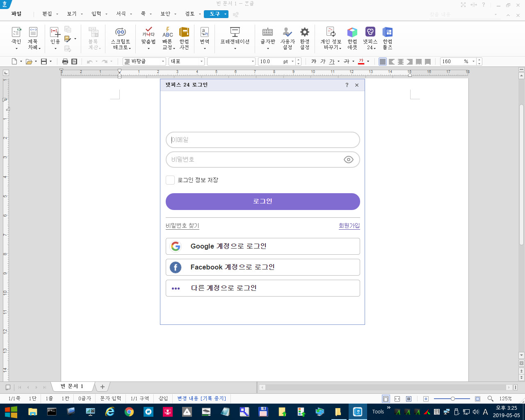This screenshot has width=525, height=420.
Task: Toggle 삽입 insert mode in status bar
Action: [x=163, y=398]
